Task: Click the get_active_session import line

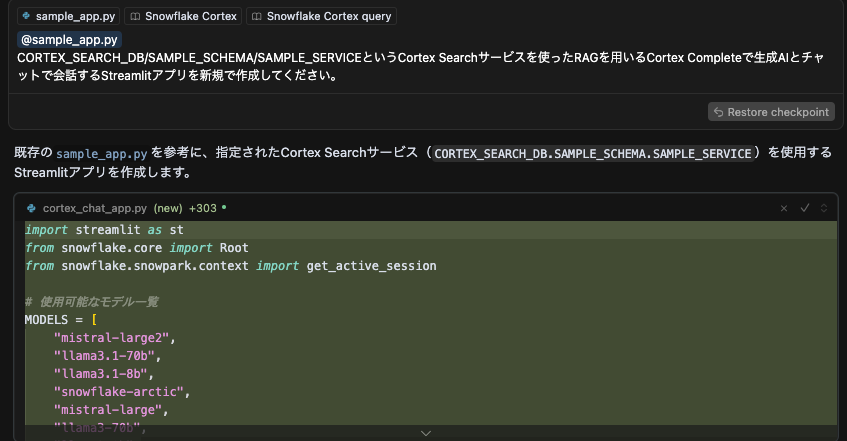Action: click(x=231, y=266)
